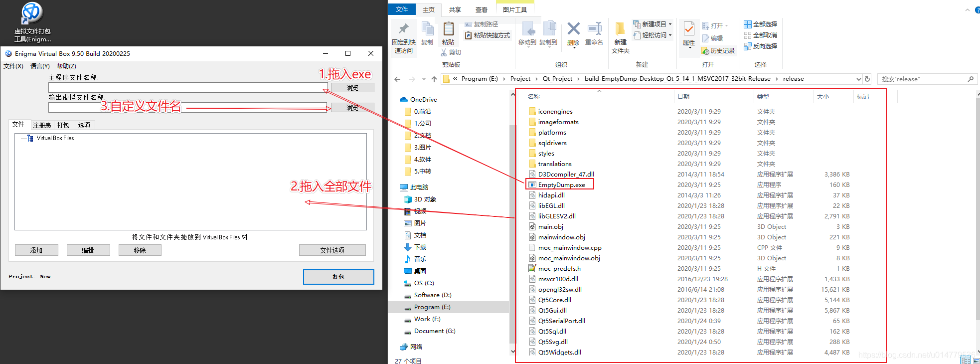Sort files by the 名称 column header
The width and height of the screenshot is (980, 364).
click(x=534, y=97)
